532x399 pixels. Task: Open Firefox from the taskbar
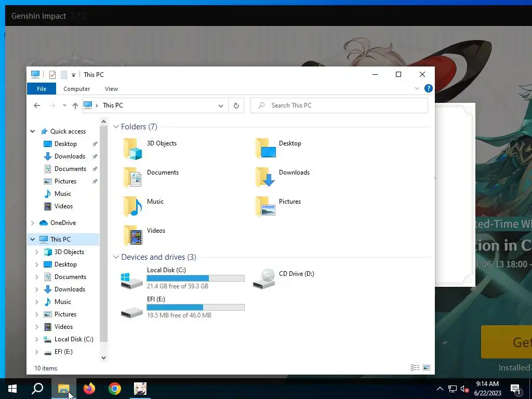[89, 389]
